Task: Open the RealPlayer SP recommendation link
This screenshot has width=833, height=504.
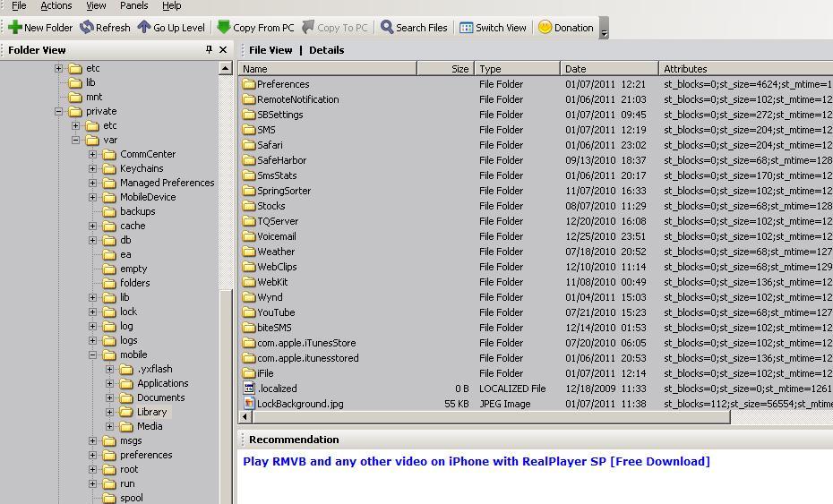Action: [x=476, y=462]
